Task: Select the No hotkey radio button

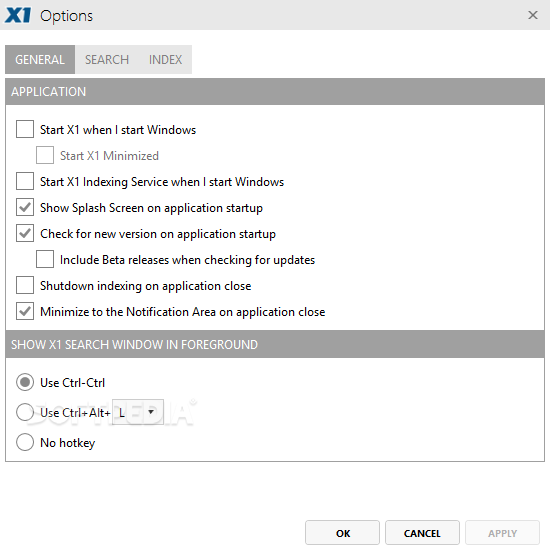Action: pos(25,442)
